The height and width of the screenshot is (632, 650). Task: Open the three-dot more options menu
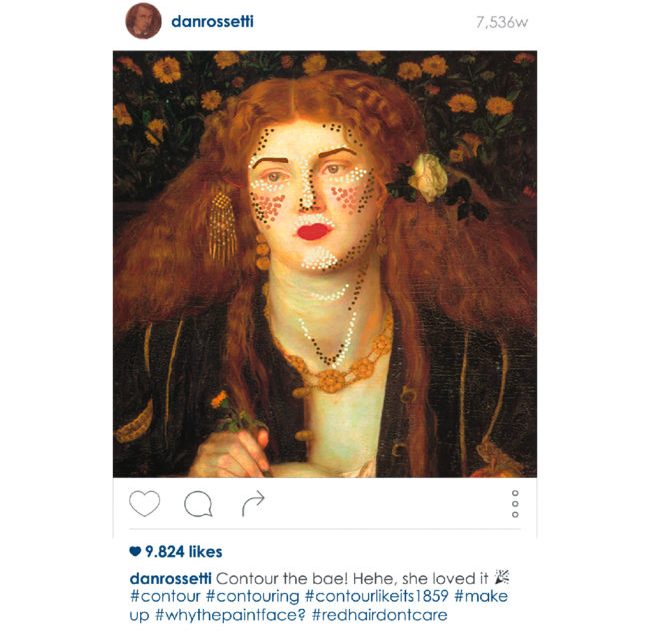[x=515, y=504]
